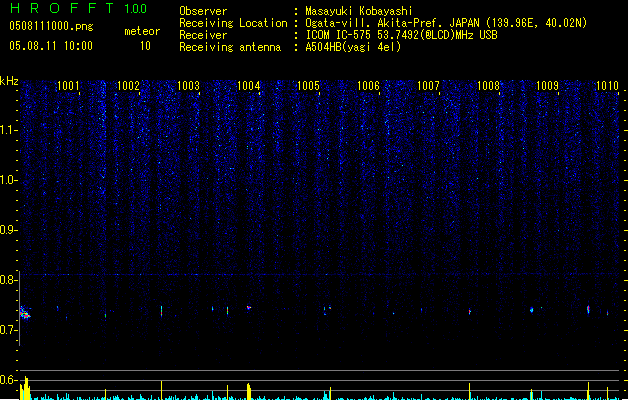Click the Ogata-vill. Akita-Pref. JAPAN location text

446,23
